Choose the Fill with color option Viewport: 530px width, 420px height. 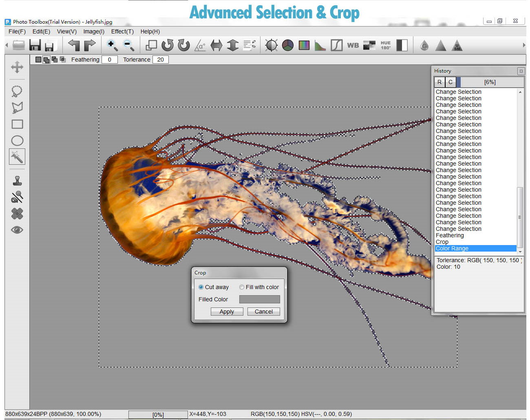coord(242,287)
